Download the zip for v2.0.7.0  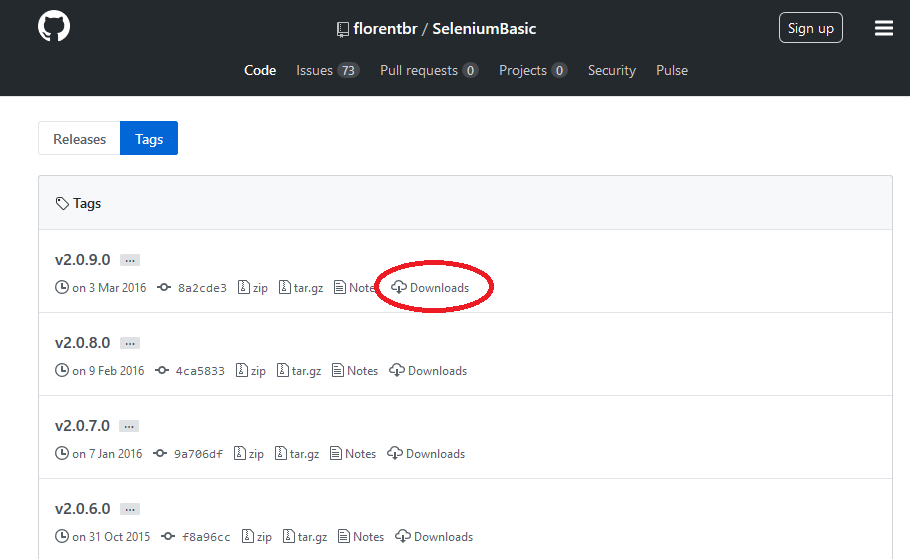pos(249,453)
